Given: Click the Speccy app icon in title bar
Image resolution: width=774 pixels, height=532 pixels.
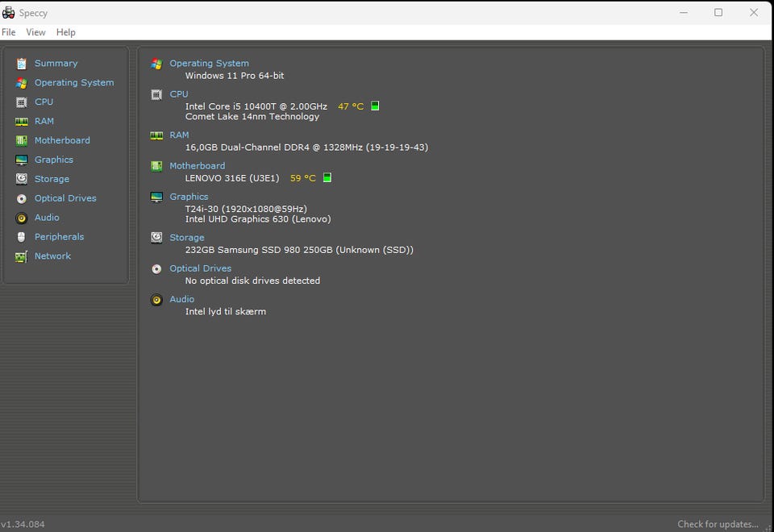Looking at the screenshot, I should tap(8, 12).
